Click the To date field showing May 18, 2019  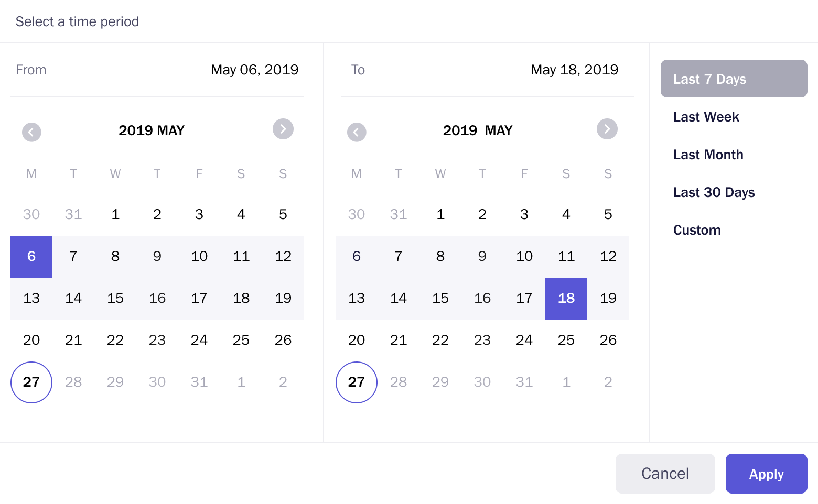tap(574, 70)
